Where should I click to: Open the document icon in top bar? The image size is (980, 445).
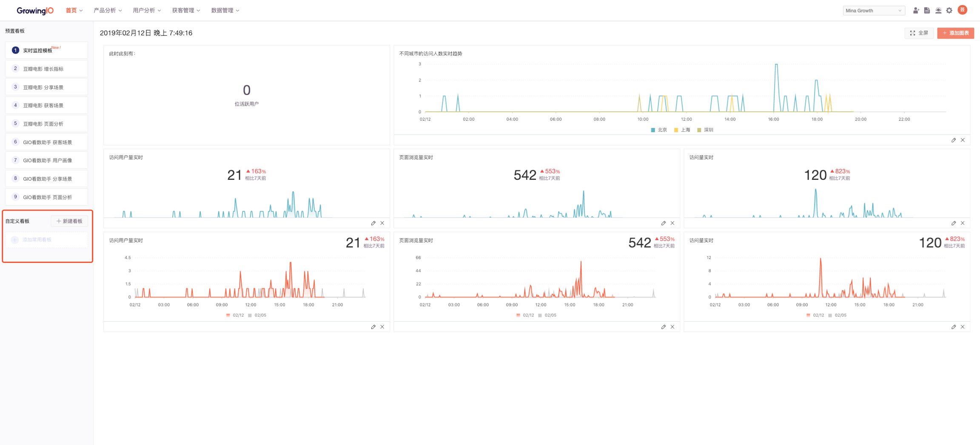click(927, 11)
